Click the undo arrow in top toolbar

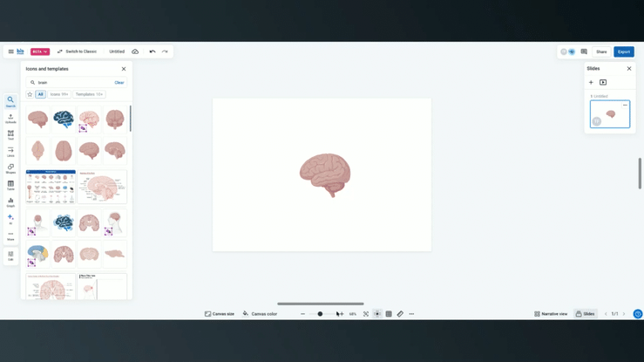[153, 51]
